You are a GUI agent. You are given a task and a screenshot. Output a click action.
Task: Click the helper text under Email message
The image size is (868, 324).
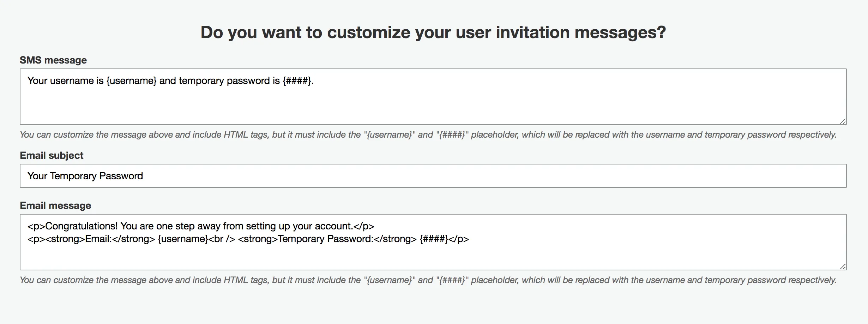tap(428, 280)
